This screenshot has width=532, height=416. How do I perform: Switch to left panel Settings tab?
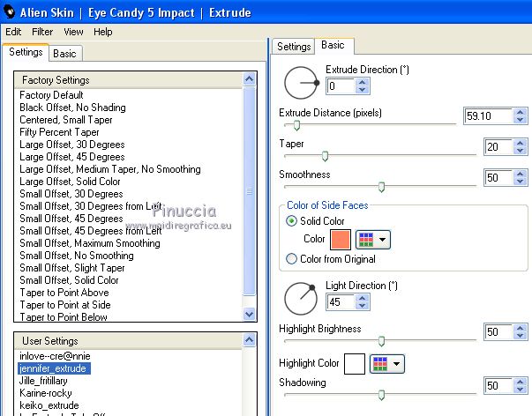tap(26, 52)
